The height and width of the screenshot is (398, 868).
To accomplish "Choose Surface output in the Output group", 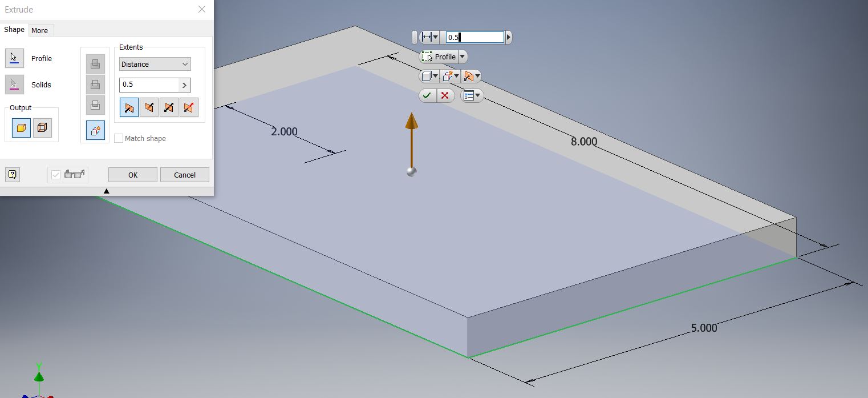I will click(43, 127).
